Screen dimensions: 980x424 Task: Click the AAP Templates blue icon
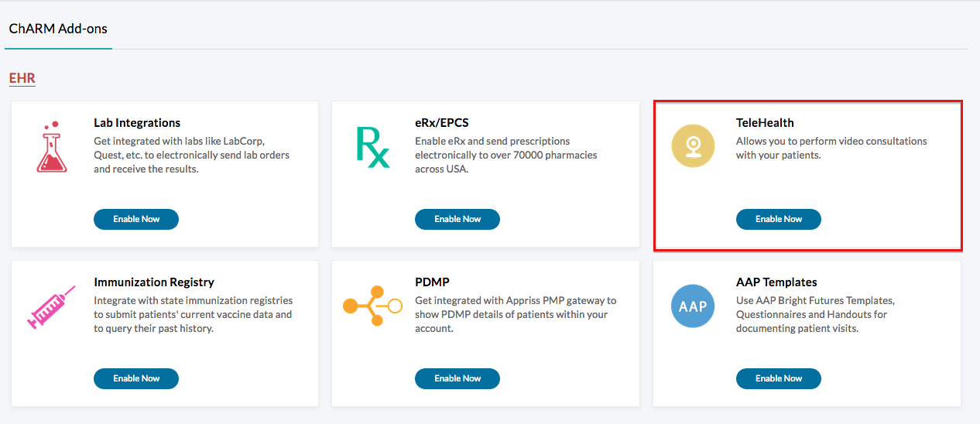click(x=693, y=306)
